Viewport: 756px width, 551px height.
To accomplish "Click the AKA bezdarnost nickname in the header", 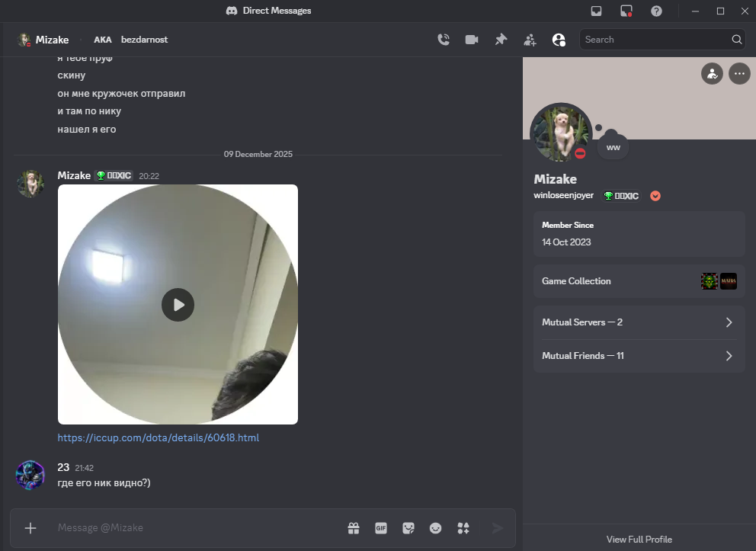I will click(130, 40).
